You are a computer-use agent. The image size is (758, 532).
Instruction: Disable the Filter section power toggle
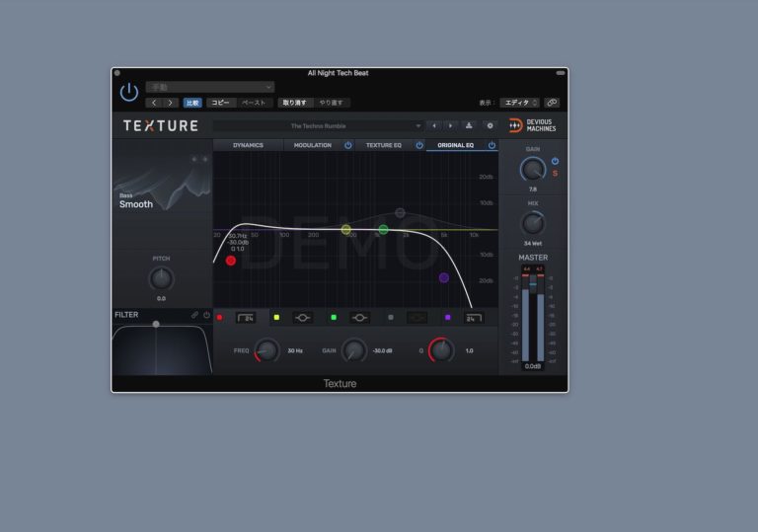(x=206, y=315)
